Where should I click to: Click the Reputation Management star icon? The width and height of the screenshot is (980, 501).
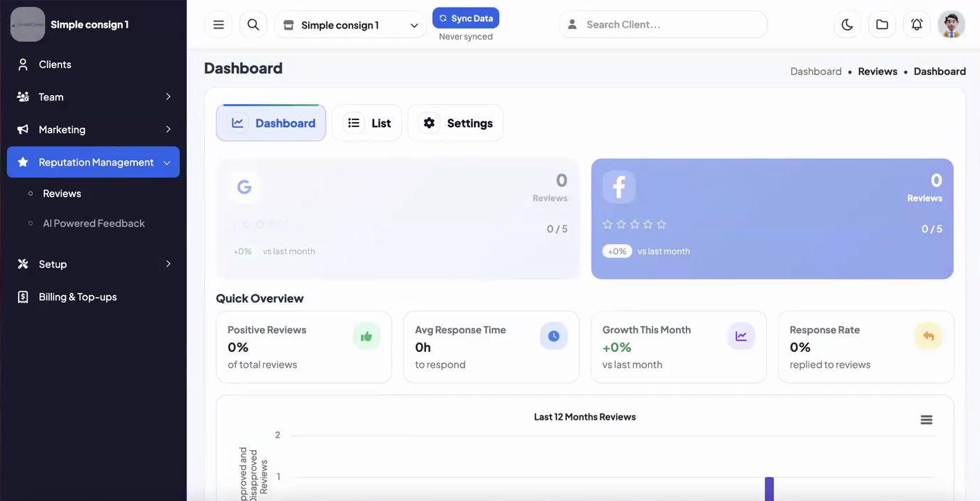point(23,162)
